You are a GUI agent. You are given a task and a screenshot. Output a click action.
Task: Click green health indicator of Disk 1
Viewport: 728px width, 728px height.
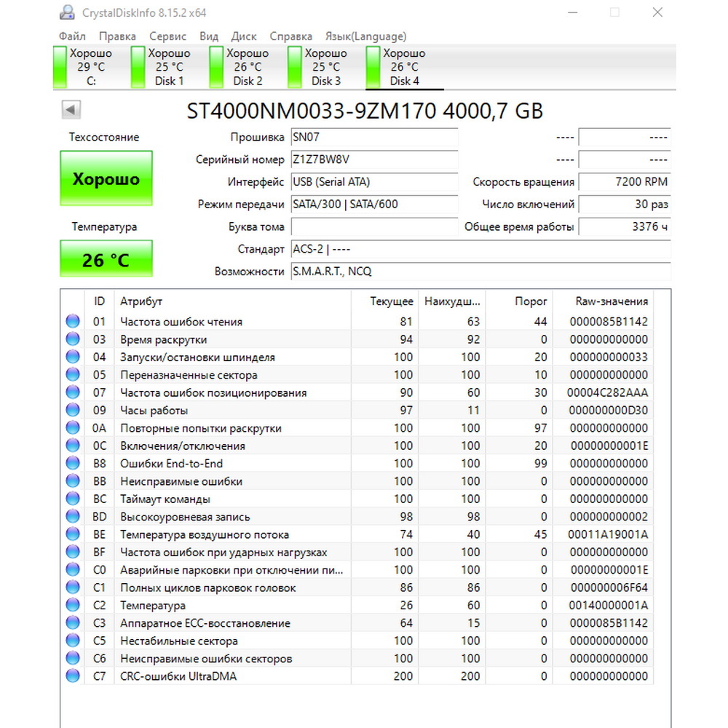(x=138, y=67)
